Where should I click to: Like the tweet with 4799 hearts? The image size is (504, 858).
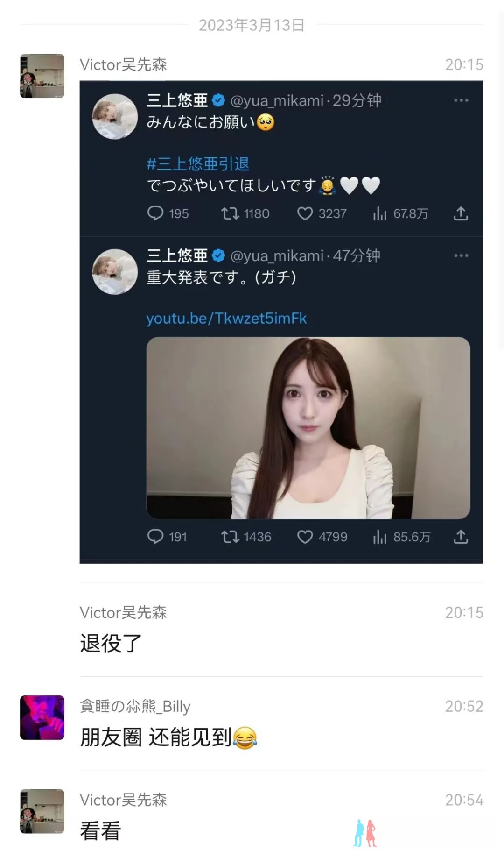point(305,537)
